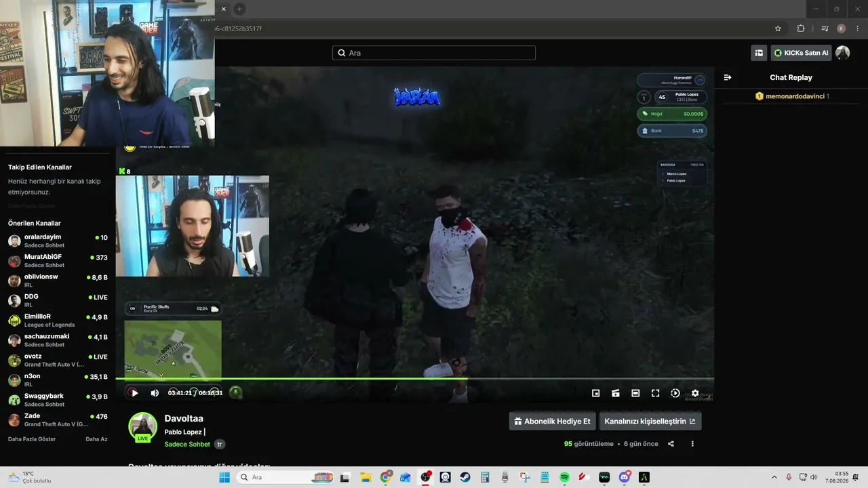Open the Kick user profile avatar menu
Viewport: 868px width, 488px height.
[842, 53]
